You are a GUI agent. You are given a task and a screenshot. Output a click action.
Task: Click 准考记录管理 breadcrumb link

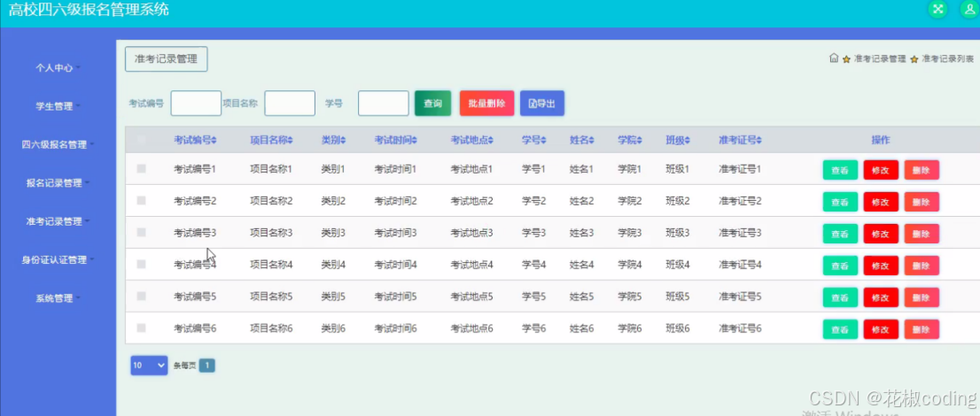879,58
